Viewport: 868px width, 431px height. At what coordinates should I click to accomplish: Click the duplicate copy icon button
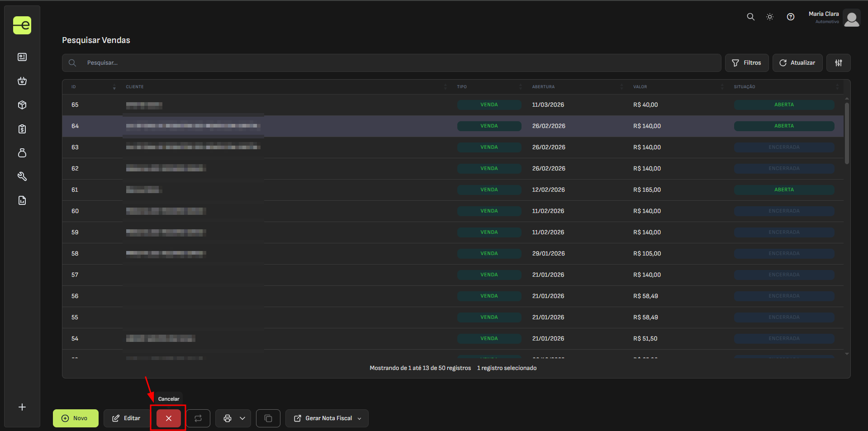pyautogui.click(x=268, y=418)
